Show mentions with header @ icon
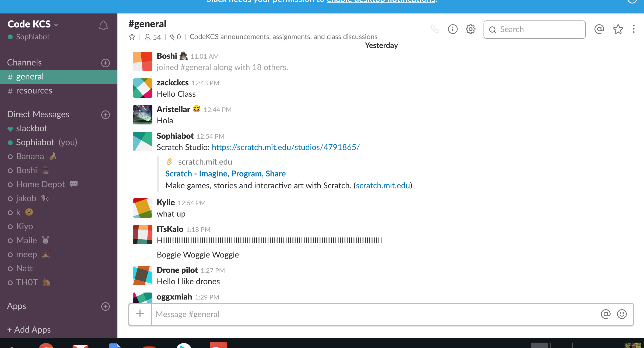The height and width of the screenshot is (348, 644). [599, 29]
